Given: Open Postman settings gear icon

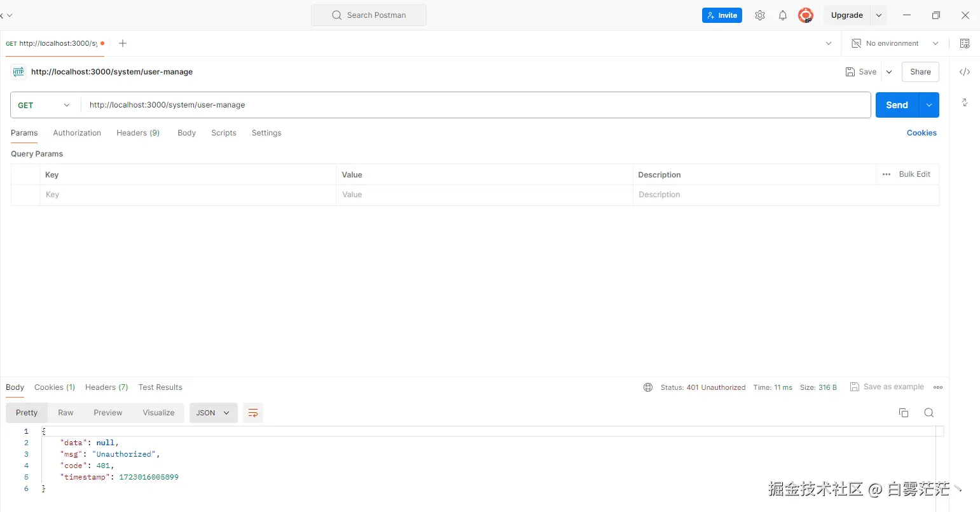Looking at the screenshot, I should (760, 15).
